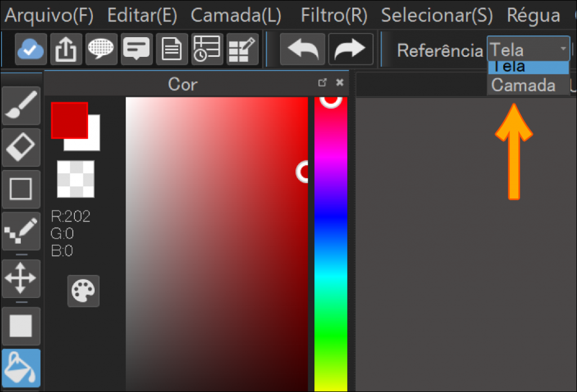Open the Camada(L) menu

tap(236, 15)
